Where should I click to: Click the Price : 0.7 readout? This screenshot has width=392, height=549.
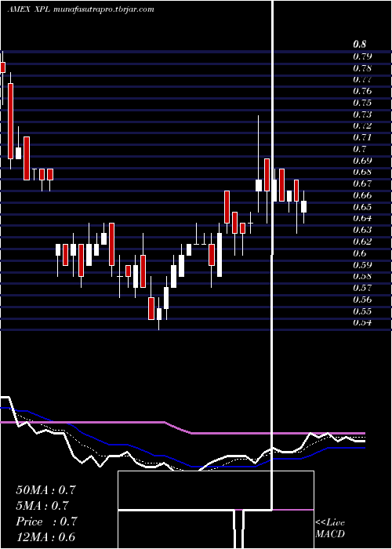46,522
